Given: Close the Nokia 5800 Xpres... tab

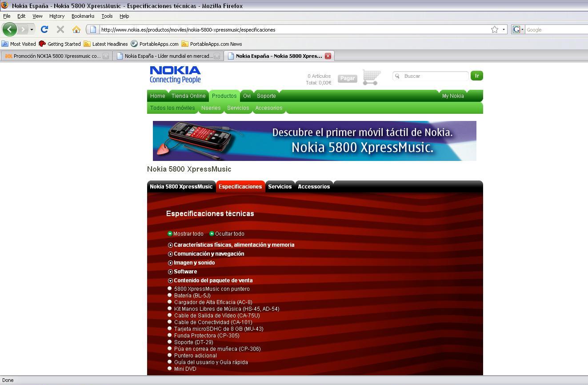Looking at the screenshot, I should [328, 56].
